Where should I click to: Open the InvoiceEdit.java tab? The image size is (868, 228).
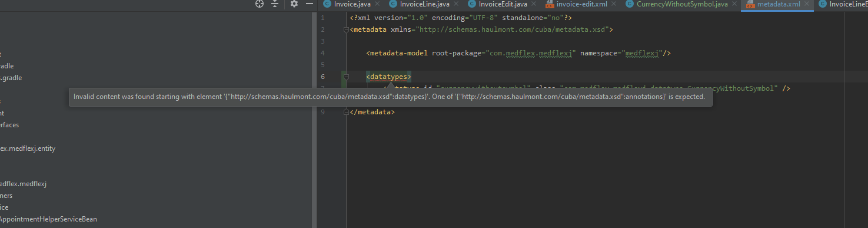[x=503, y=4]
